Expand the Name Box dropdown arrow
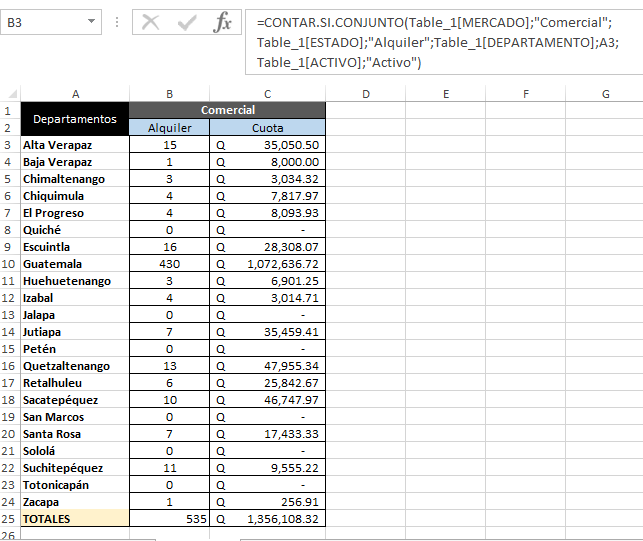This screenshot has height=541, width=643. tap(91, 22)
